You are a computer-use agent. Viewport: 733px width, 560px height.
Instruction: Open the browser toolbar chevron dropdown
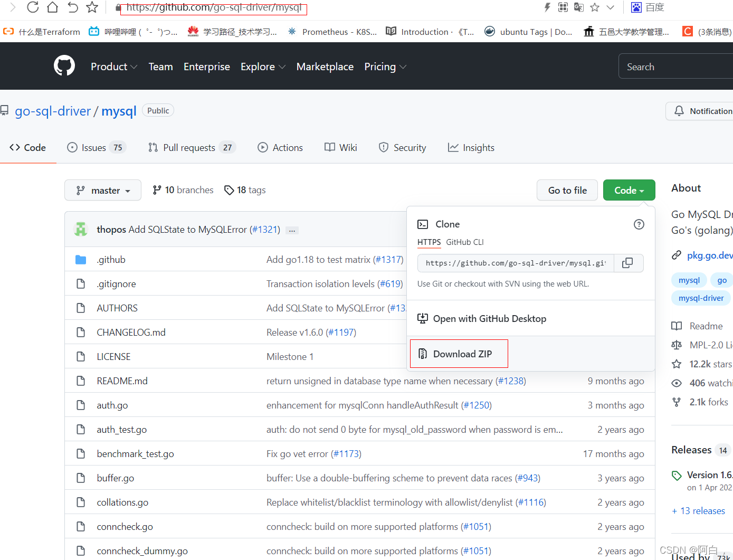pyautogui.click(x=611, y=7)
